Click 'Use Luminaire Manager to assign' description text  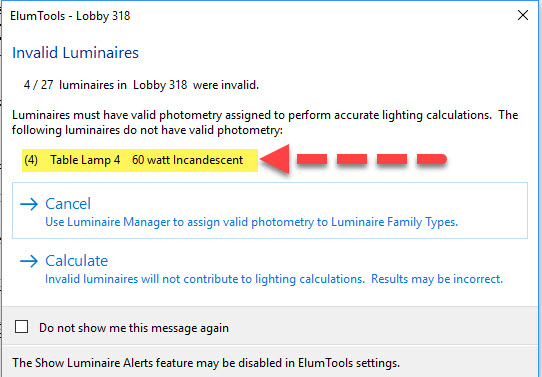[x=251, y=222]
